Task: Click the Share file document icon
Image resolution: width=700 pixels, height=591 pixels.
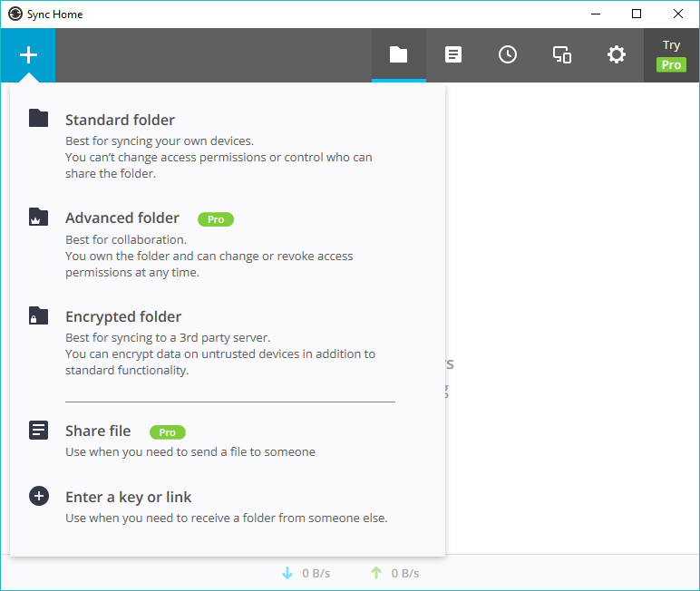Action: pyautogui.click(x=38, y=430)
